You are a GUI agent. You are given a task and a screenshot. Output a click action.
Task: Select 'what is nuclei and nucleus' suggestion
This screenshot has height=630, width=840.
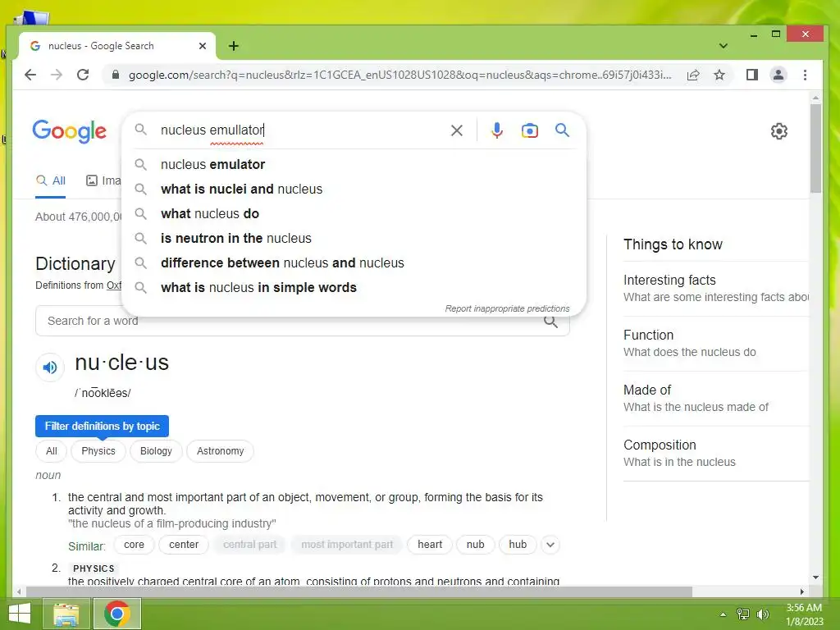coord(354,189)
